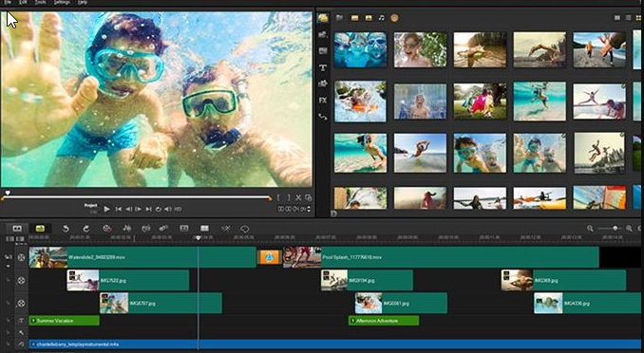Screen dimensions: 644x353
Task: Set mark-out bracket in preview
Action: coord(289,197)
